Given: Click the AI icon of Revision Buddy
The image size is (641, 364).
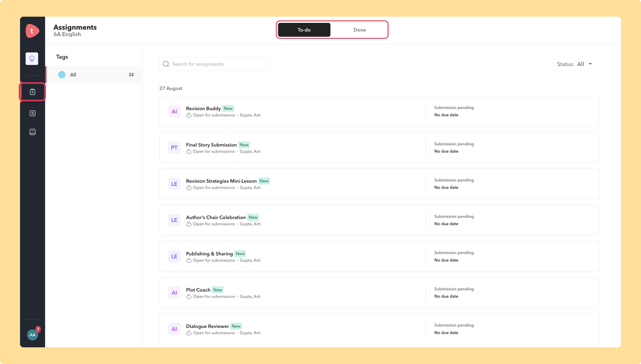Looking at the screenshot, I should [x=174, y=111].
